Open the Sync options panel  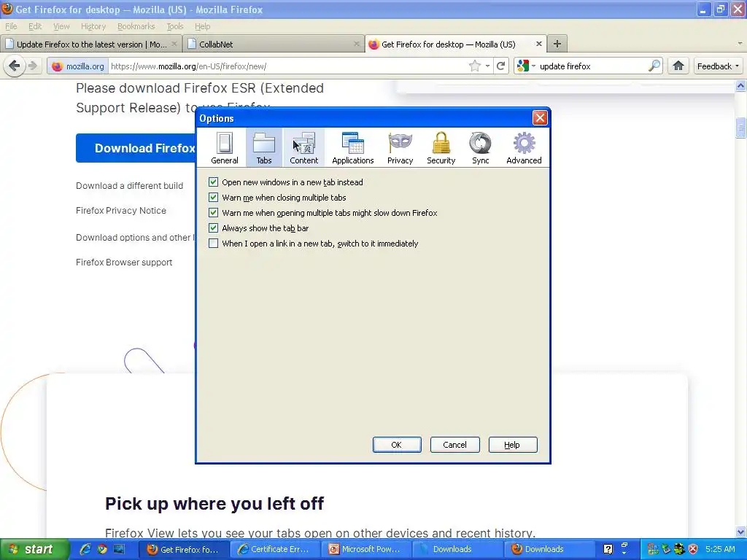(480, 147)
